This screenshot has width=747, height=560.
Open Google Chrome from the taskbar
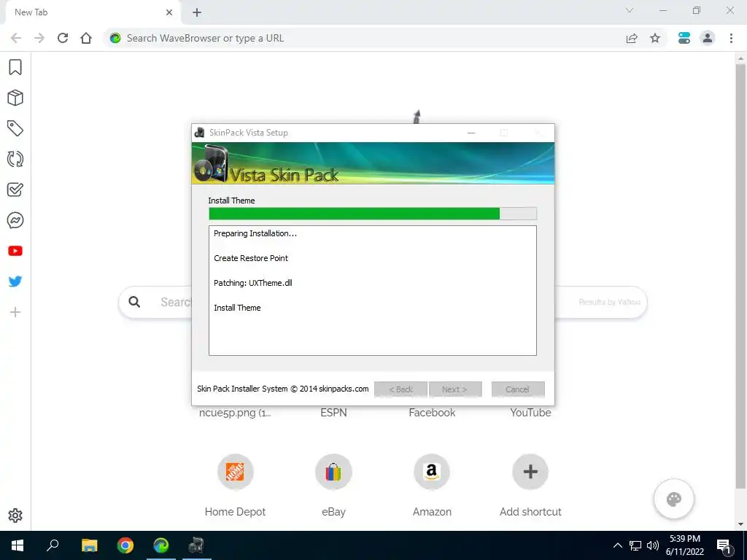click(x=125, y=545)
